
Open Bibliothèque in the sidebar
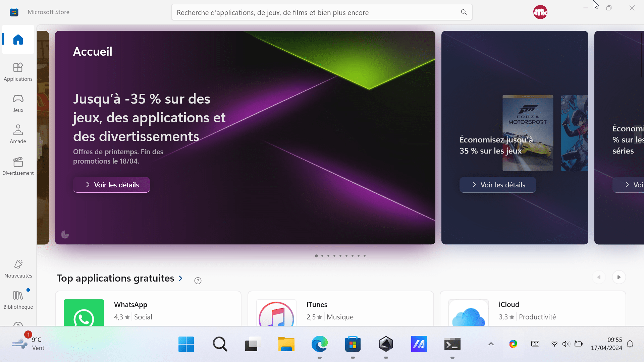click(18, 300)
